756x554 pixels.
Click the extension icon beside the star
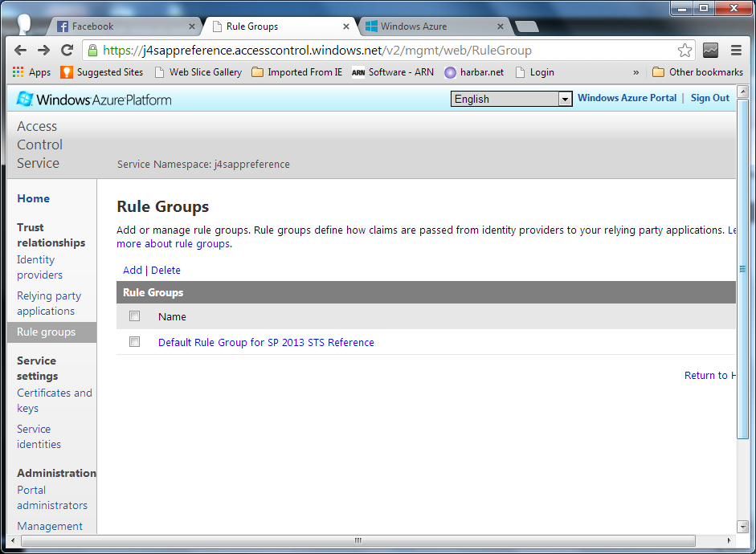pos(710,50)
